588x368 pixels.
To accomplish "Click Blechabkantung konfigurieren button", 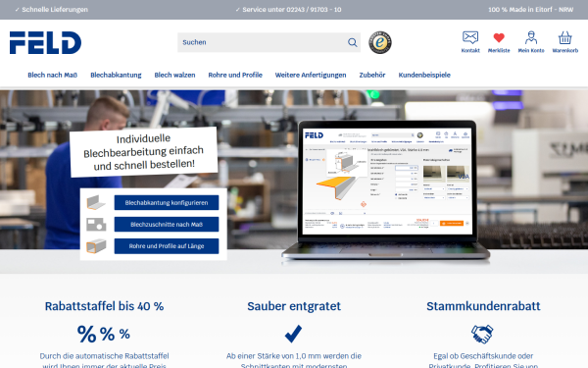I will [x=167, y=203].
